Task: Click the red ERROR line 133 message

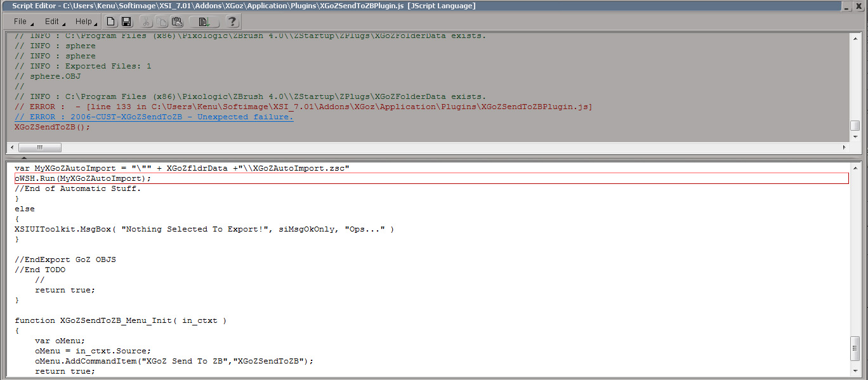Action: (303, 107)
